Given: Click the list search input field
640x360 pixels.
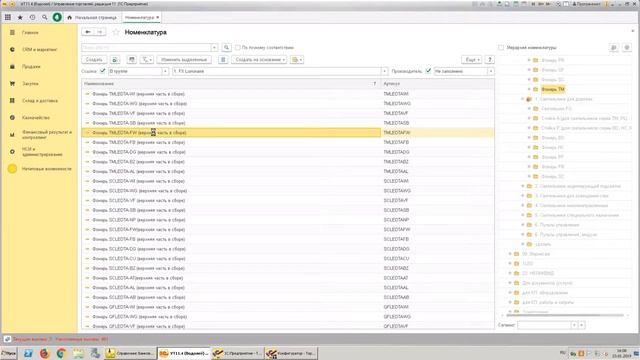Looking at the screenshot, I should pos(146,48).
